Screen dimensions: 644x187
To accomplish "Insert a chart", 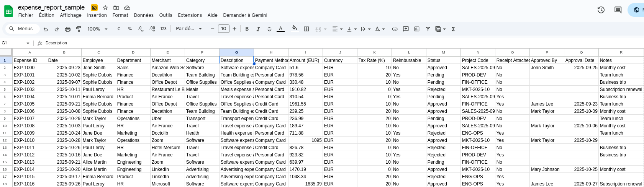I will (x=417, y=29).
